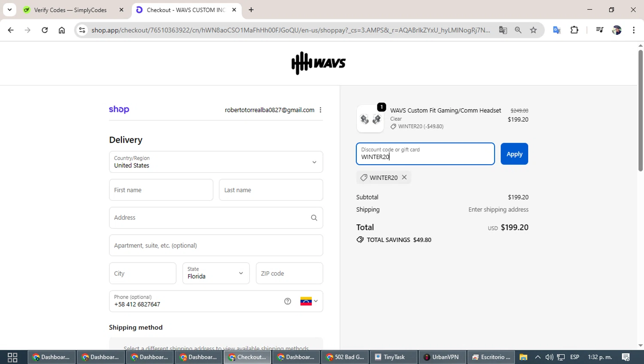This screenshot has height=364, width=644.
Task: Open Windows Task View button
Action: (x=12, y=357)
